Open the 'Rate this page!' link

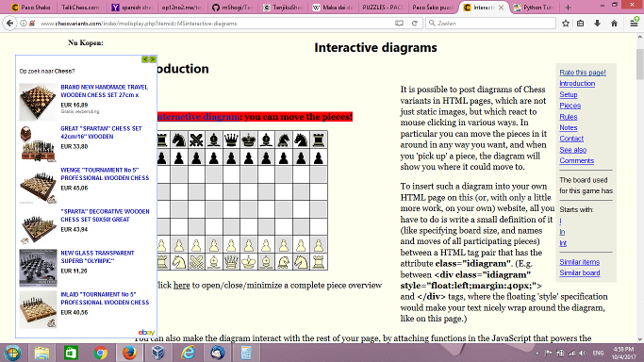[583, 73]
